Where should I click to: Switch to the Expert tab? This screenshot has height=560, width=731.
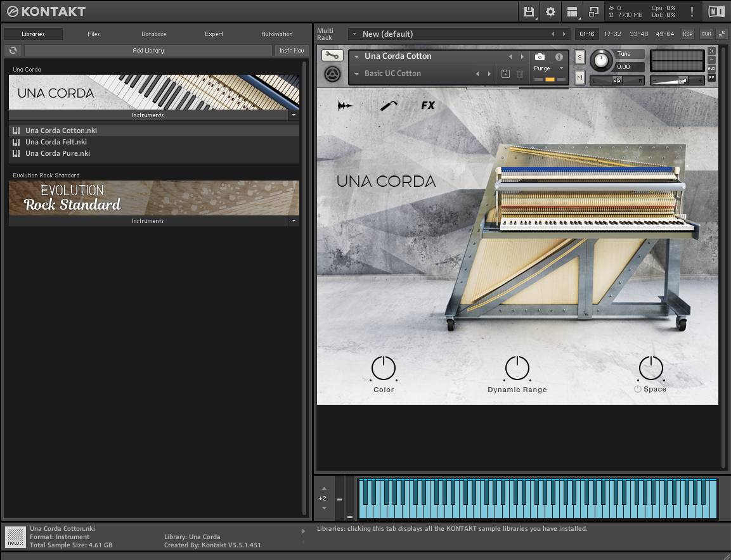(x=214, y=34)
